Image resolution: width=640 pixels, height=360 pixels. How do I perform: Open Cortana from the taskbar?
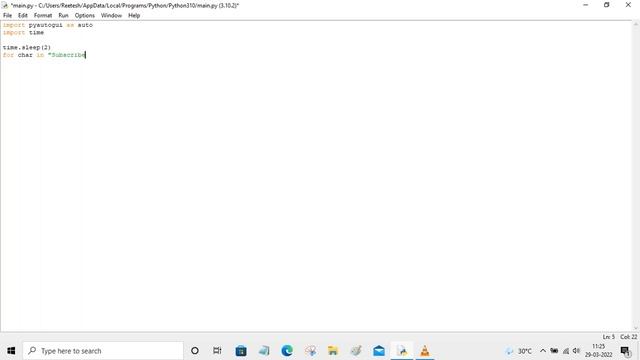(x=195, y=351)
